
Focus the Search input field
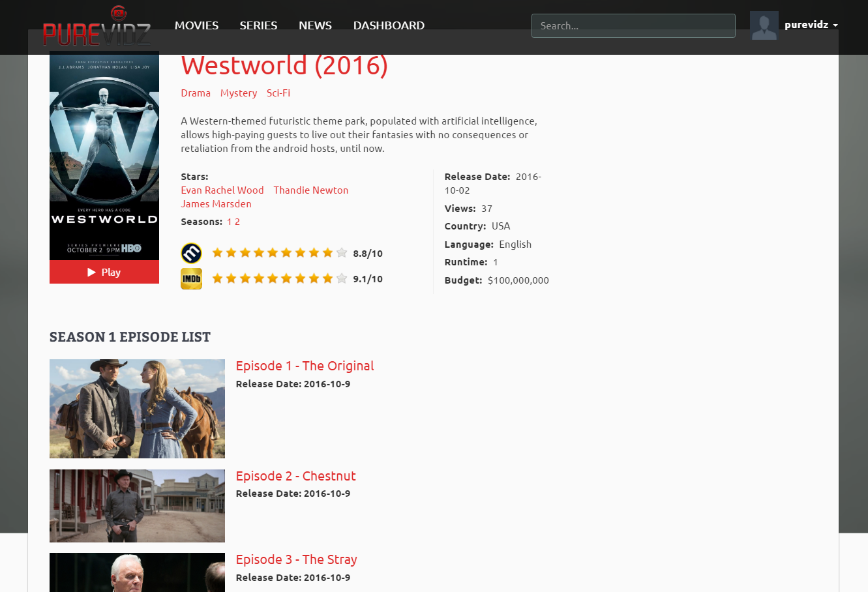(633, 26)
